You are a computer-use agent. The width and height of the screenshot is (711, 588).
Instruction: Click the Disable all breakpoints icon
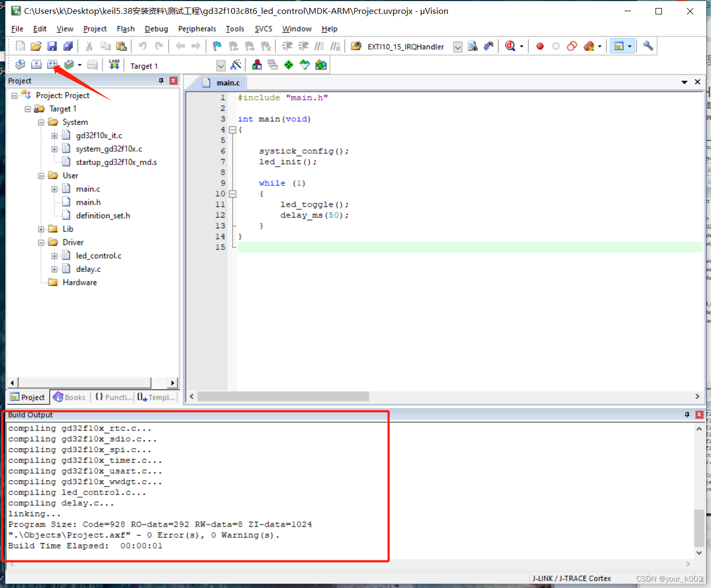pyautogui.click(x=572, y=46)
